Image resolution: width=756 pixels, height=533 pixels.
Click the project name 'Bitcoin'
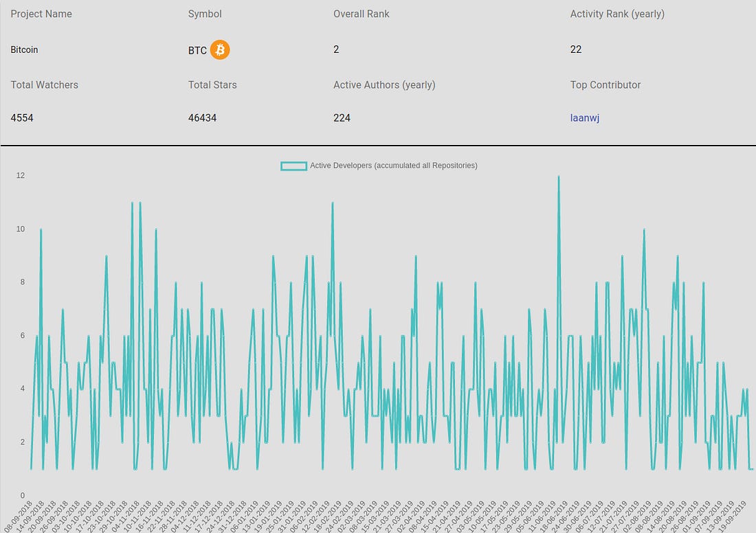coord(24,49)
